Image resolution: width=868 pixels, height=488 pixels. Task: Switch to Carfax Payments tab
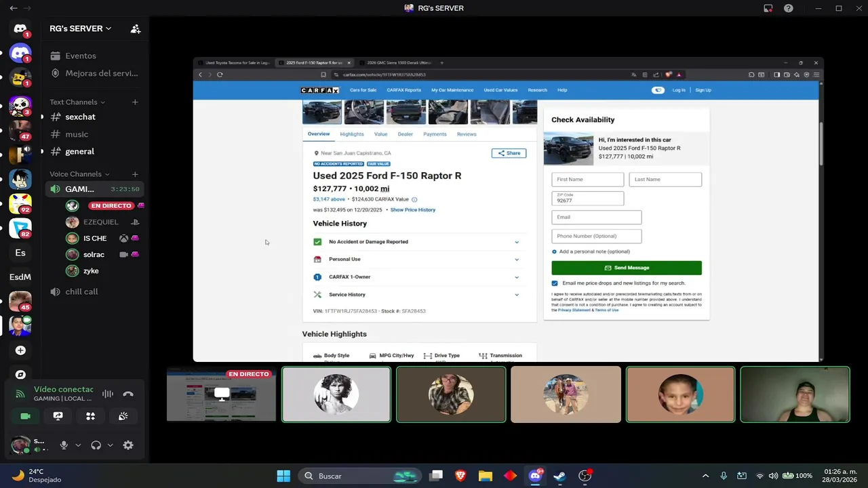click(435, 134)
